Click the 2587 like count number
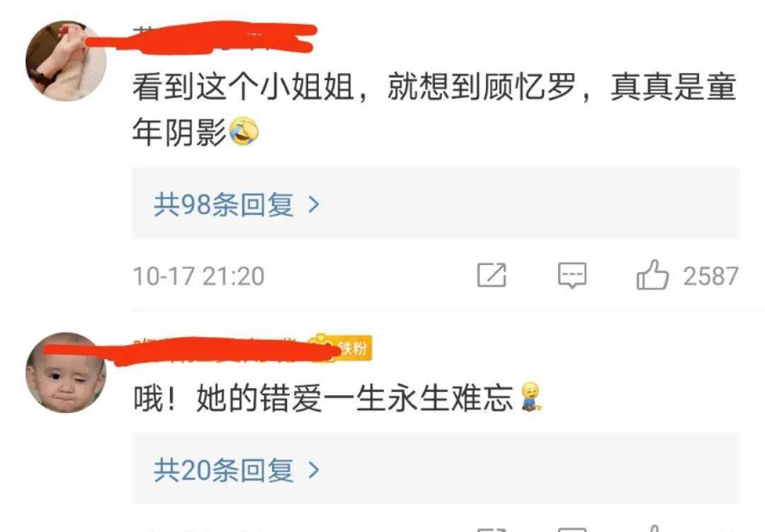The height and width of the screenshot is (532, 765). [x=710, y=276]
